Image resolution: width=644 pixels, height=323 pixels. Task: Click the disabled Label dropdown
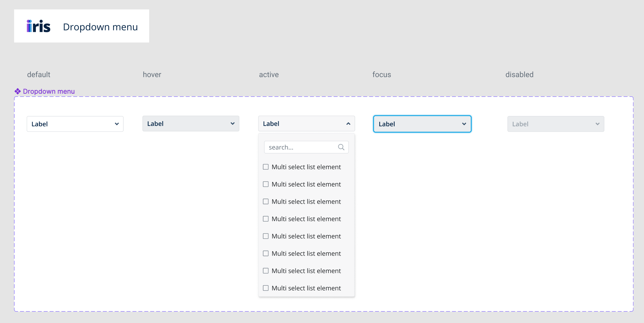(x=556, y=124)
